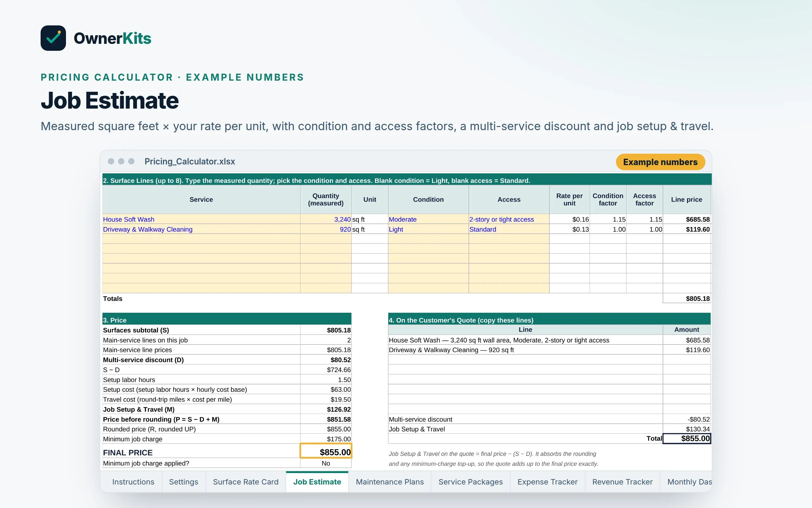Click the Minimum job charge $175.00 value
812x508 pixels.
(326, 439)
